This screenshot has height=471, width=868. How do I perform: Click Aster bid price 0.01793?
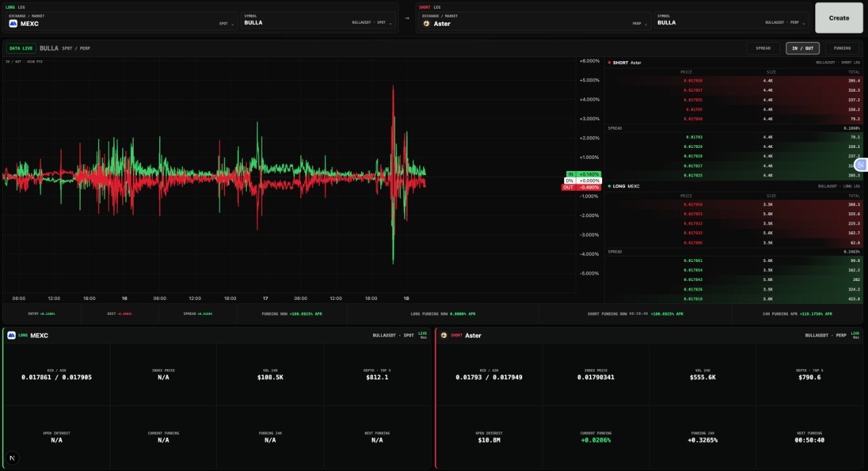[694, 137]
